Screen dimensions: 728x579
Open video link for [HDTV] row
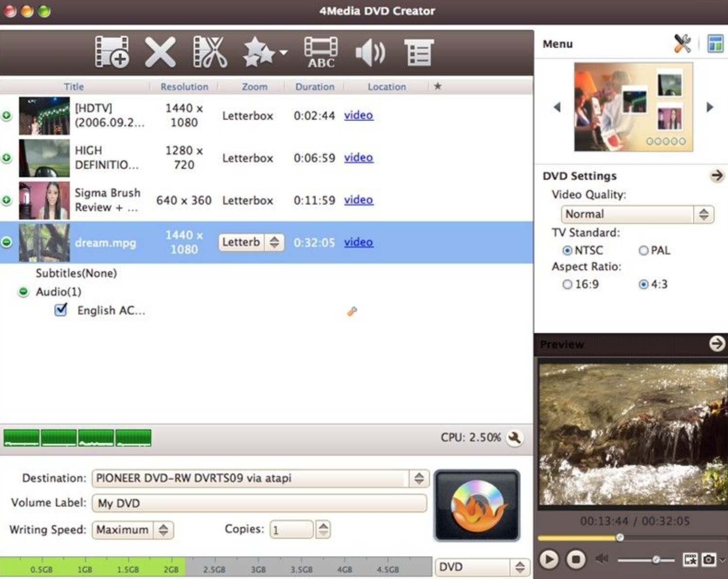[x=359, y=115]
